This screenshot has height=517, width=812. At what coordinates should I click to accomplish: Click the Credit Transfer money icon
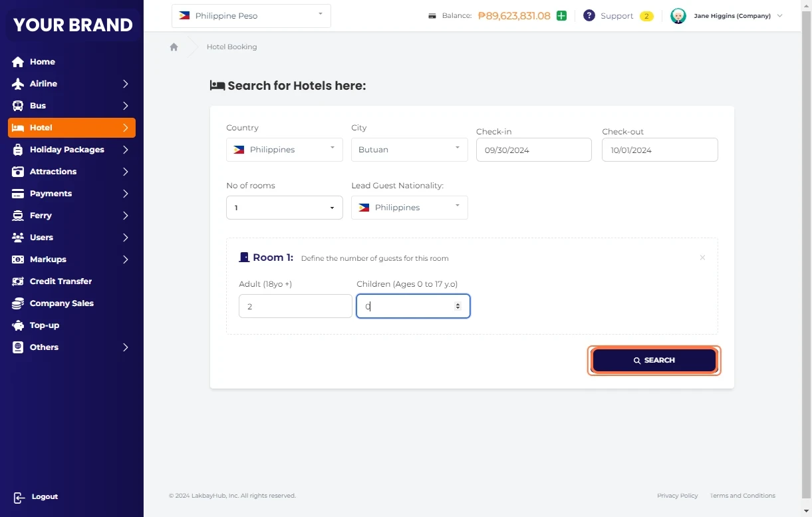18,281
